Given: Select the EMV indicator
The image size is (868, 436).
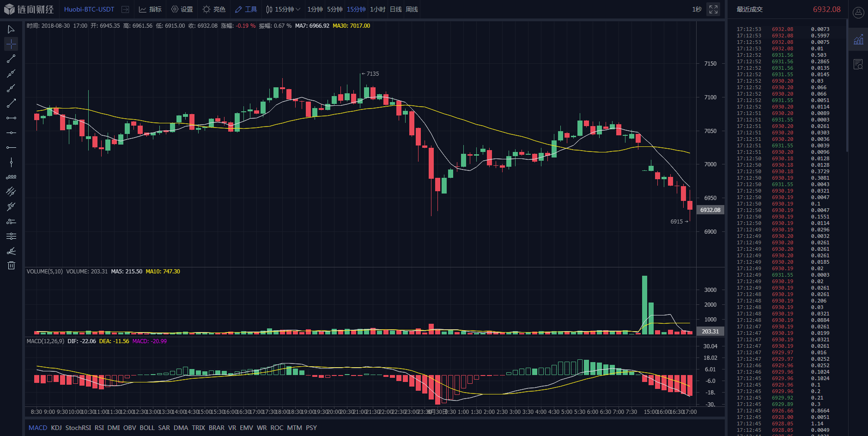Looking at the screenshot, I should 246,428.
